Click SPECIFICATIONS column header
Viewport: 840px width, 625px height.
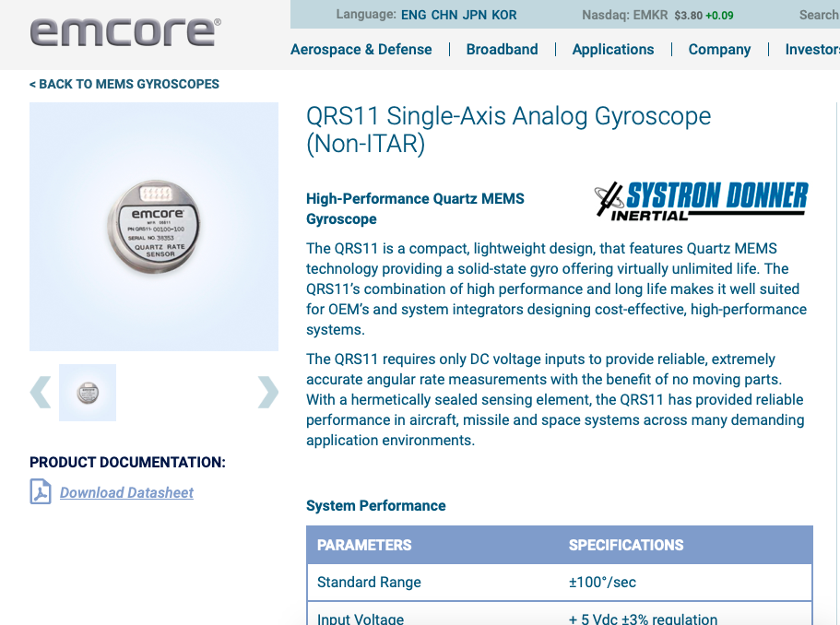tap(626, 545)
